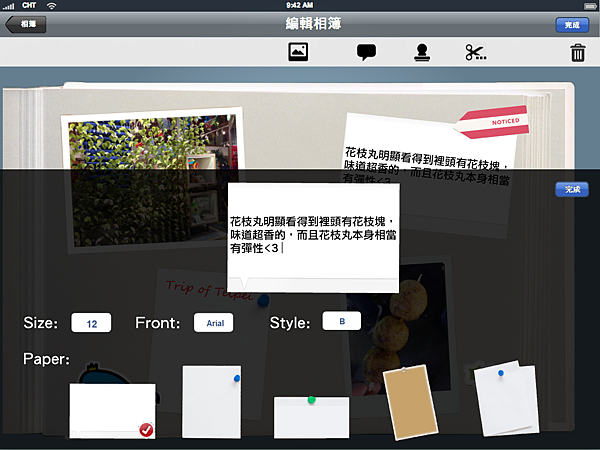
Task: Click inside the note text editing box
Action: tap(313, 237)
